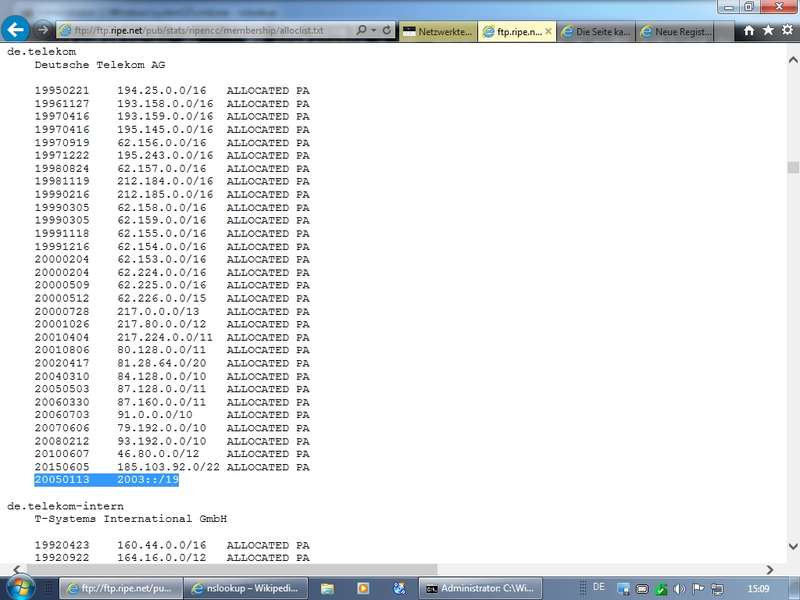Go forward with the browser forward arrow
Image resolution: width=800 pixels, height=600 pixels.
tap(43, 30)
